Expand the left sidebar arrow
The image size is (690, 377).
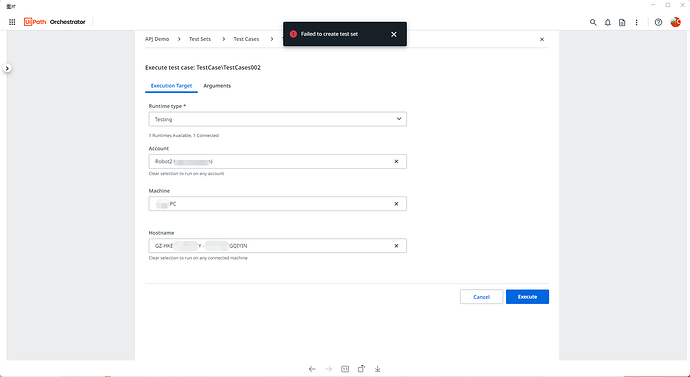7,68
